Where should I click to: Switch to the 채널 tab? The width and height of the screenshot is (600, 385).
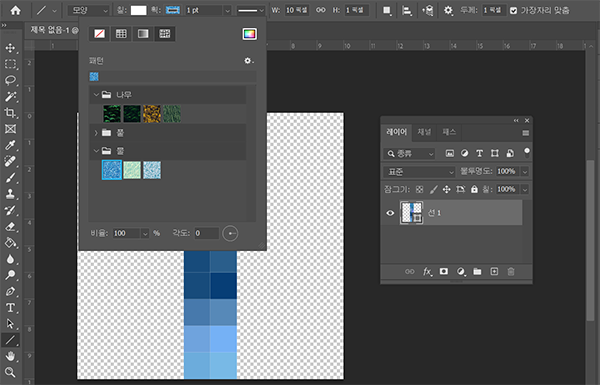coord(424,132)
